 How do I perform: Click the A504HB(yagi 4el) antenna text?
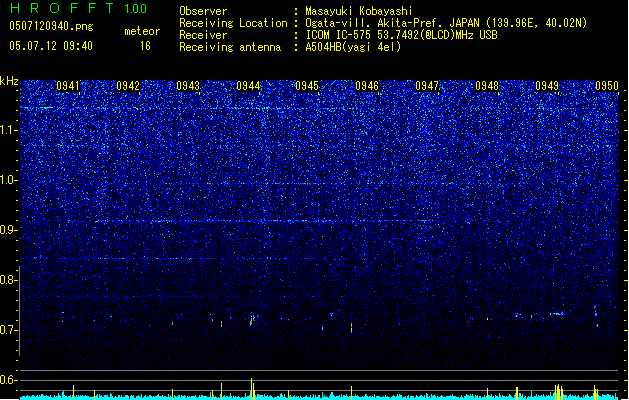click(353, 47)
